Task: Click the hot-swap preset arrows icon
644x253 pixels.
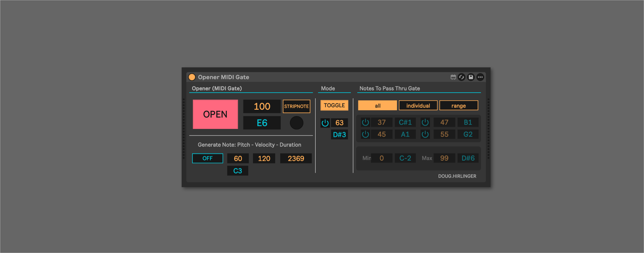Action: pyautogui.click(x=462, y=77)
